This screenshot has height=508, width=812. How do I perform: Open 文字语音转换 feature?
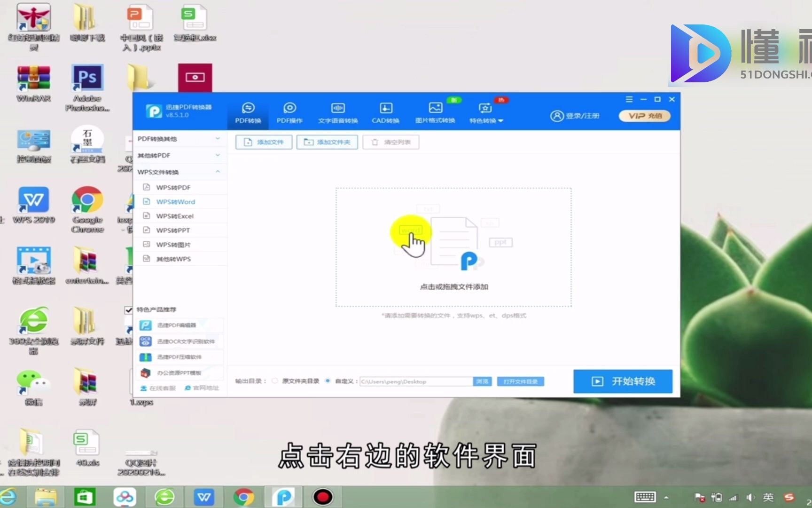[x=337, y=113]
